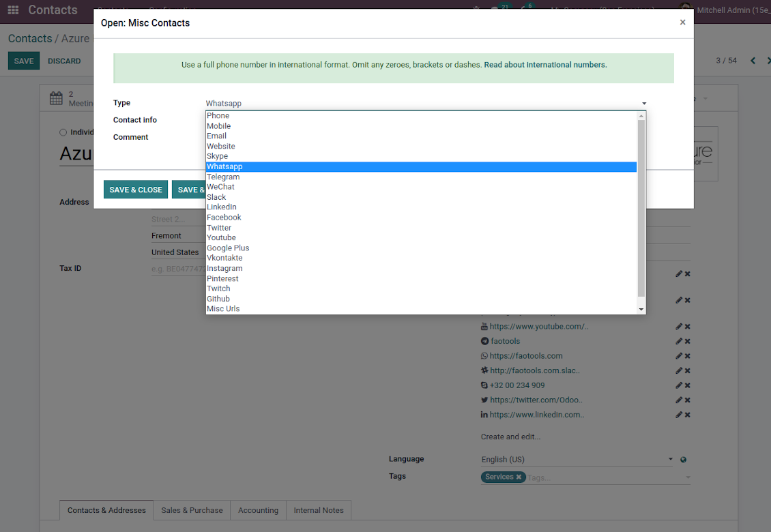771x532 pixels.
Task: Edit the https://faotools.com Whatsapp entry
Action: click(x=679, y=356)
